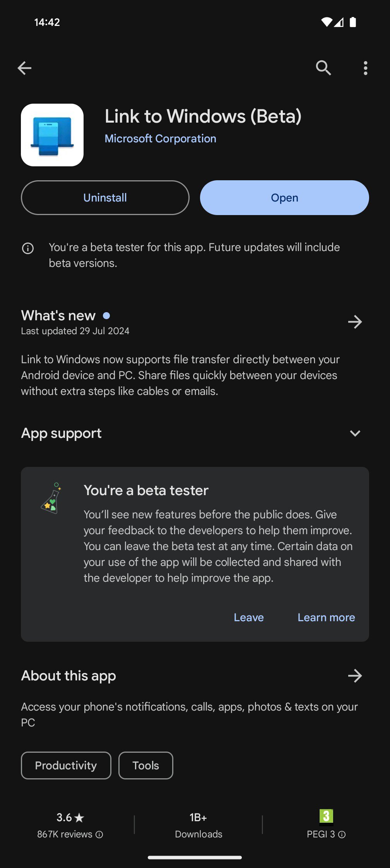Screen dimensions: 390x868
Task: Leave the beta program
Action: tap(249, 617)
